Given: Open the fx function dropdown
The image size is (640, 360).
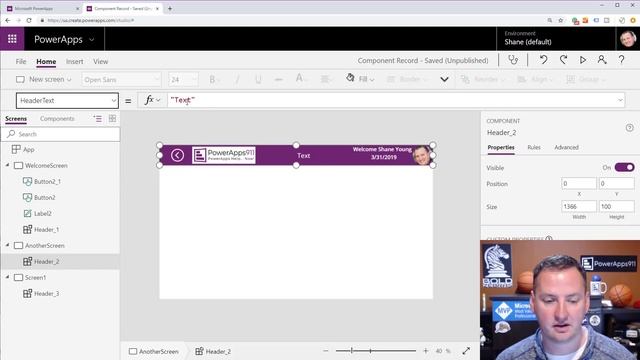Looking at the screenshot, I should (x=152, y=100).
